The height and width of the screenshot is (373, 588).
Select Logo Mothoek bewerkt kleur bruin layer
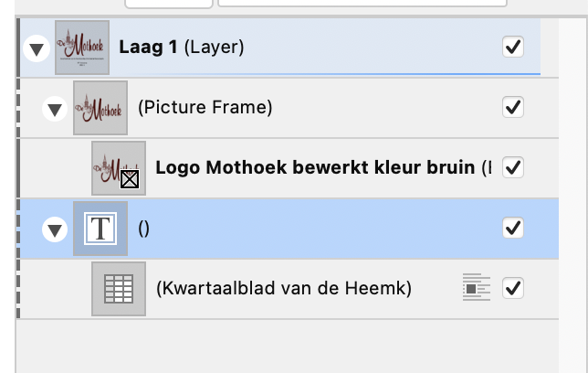tap(315, 167)
